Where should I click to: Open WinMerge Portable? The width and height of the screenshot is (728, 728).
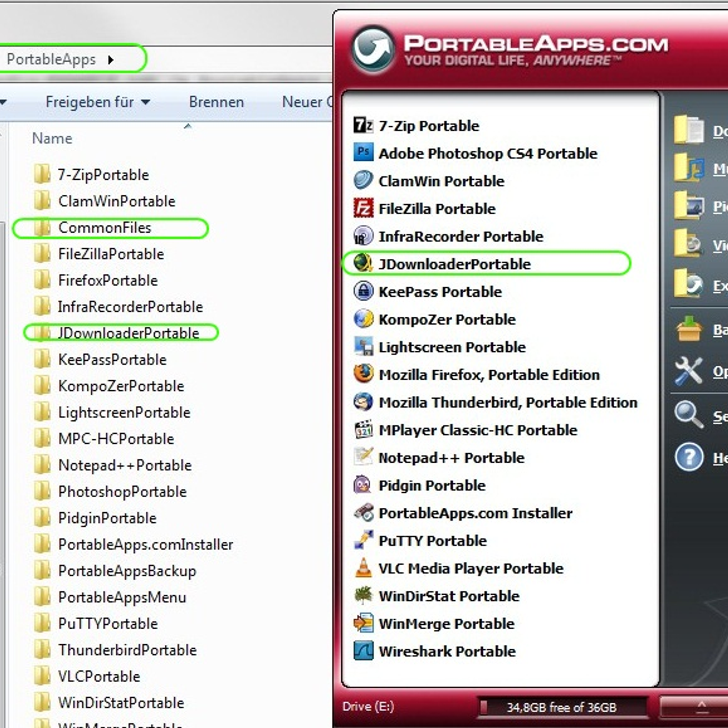[x=434, y=624]
